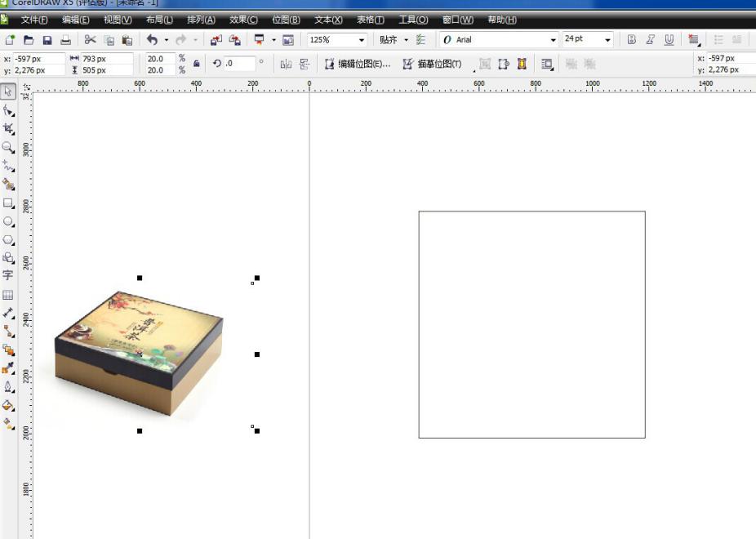Select the Table tool
The width and height of the screenshot is (756, 539).
[8, 295]
